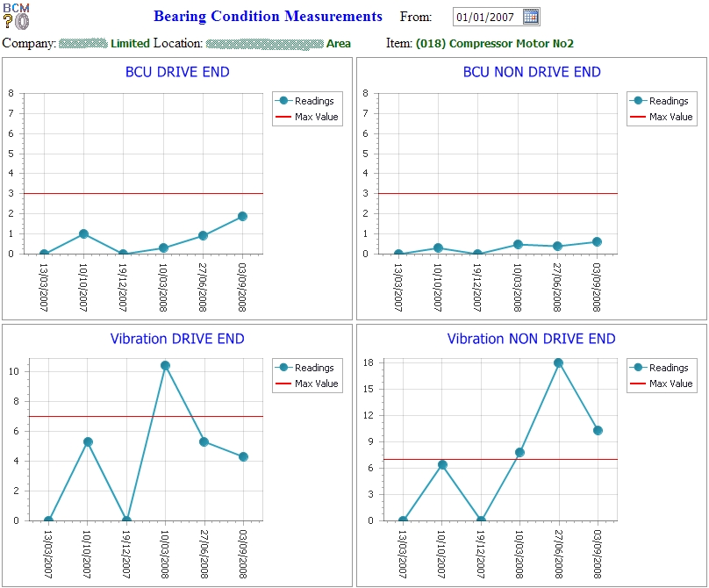Image resolution: width=709 pixels, height=588 pixels.
Task: Click the From label beside the date
Action: point(416,18)
